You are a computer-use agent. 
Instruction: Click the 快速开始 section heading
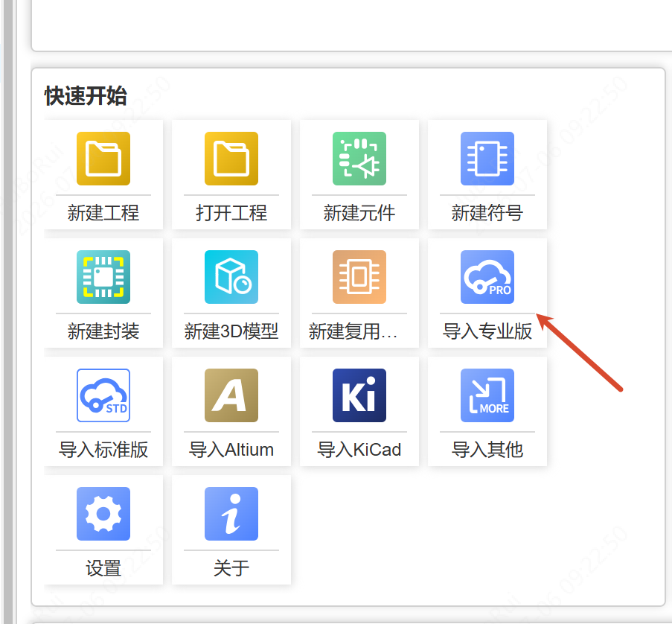tap(86, 95)
